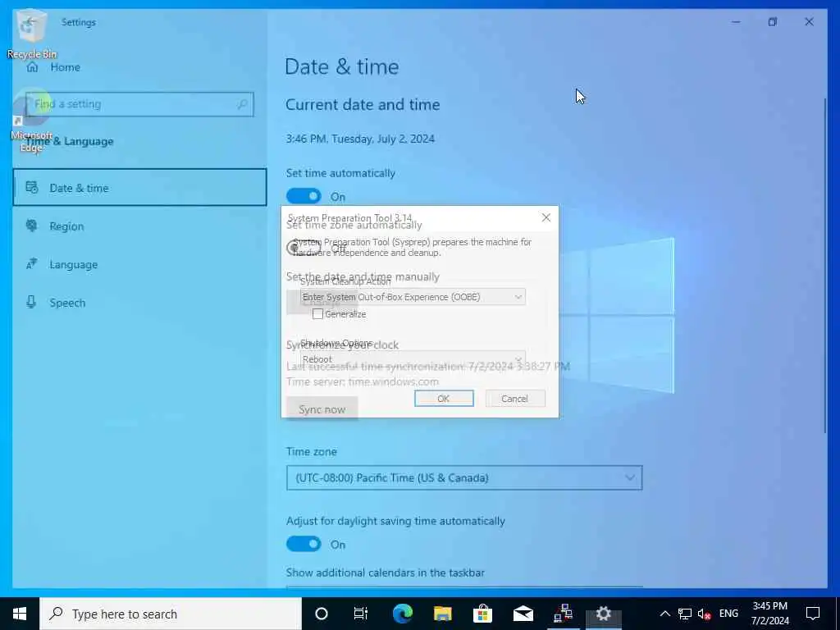This screenshot has width=840, height=630.
Task: Open the Windows Start button
Action: point(20,614)
